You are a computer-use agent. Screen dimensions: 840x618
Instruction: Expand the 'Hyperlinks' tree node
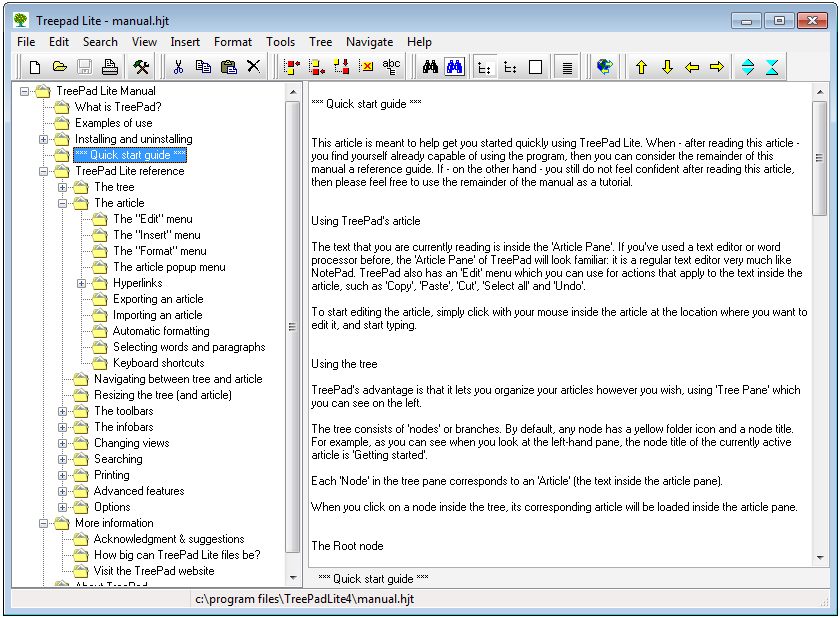(x=82, y=283)
